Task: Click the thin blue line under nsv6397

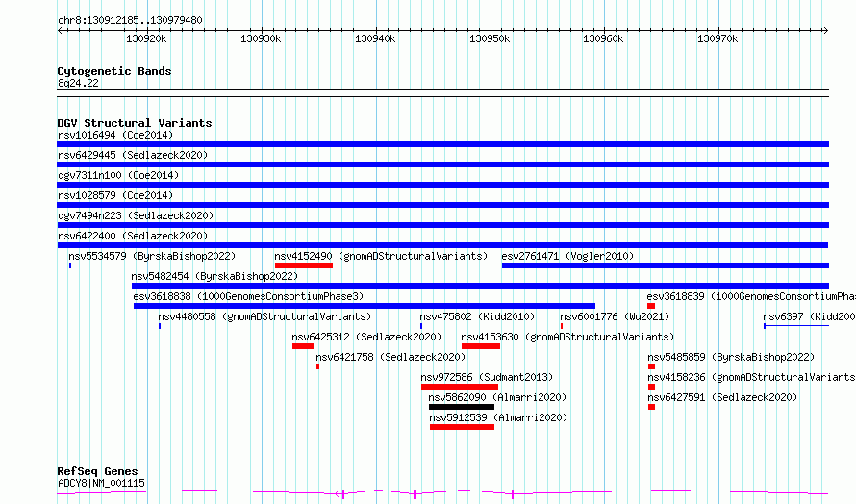Action: click(796, 326)
